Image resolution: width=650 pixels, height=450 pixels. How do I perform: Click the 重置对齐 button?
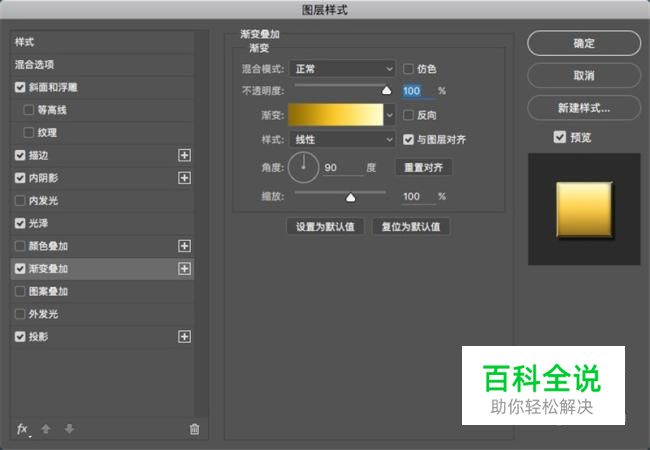[424, 167]
